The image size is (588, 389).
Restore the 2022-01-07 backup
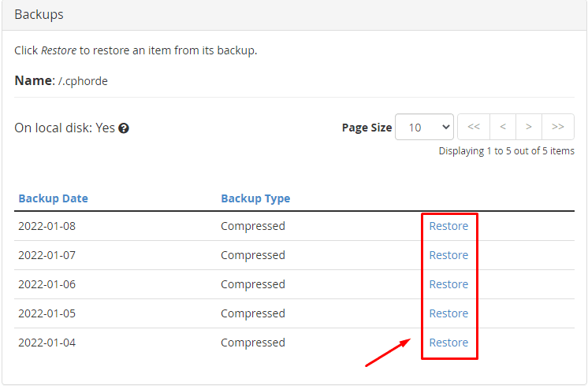pos(448,255)
